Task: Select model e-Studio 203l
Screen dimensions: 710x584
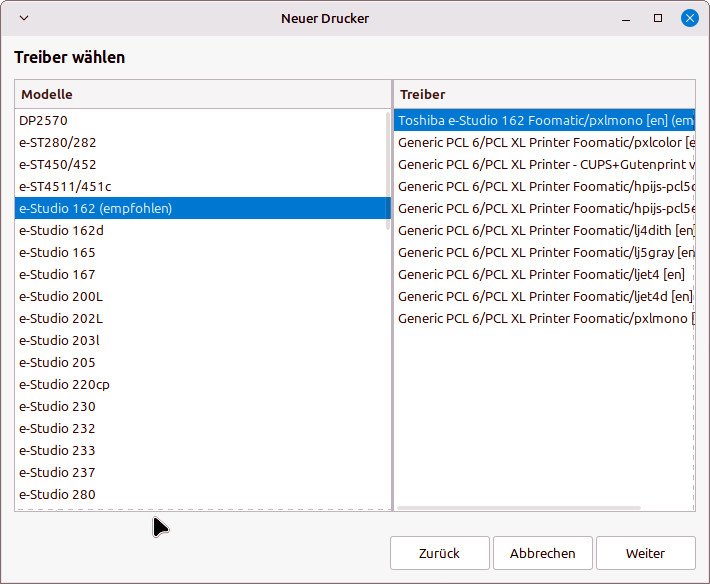Action: click(x=202, y=340)
